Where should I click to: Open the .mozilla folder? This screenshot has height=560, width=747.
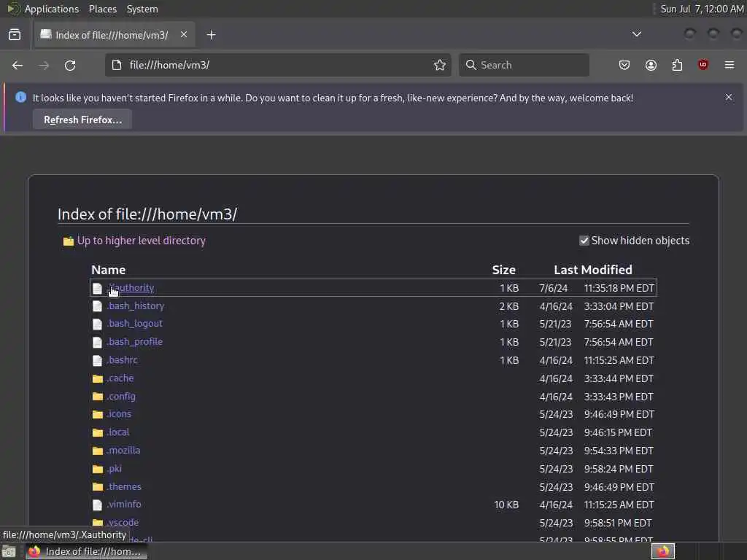(x=123, y=450)
